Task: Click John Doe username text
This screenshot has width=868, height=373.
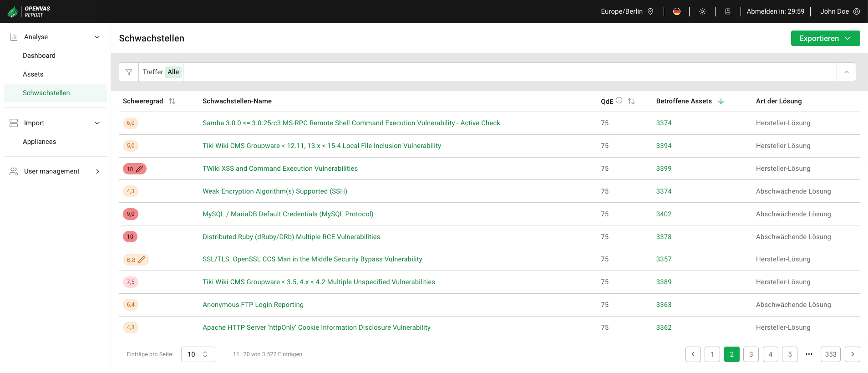Action: tap(834, 11)
